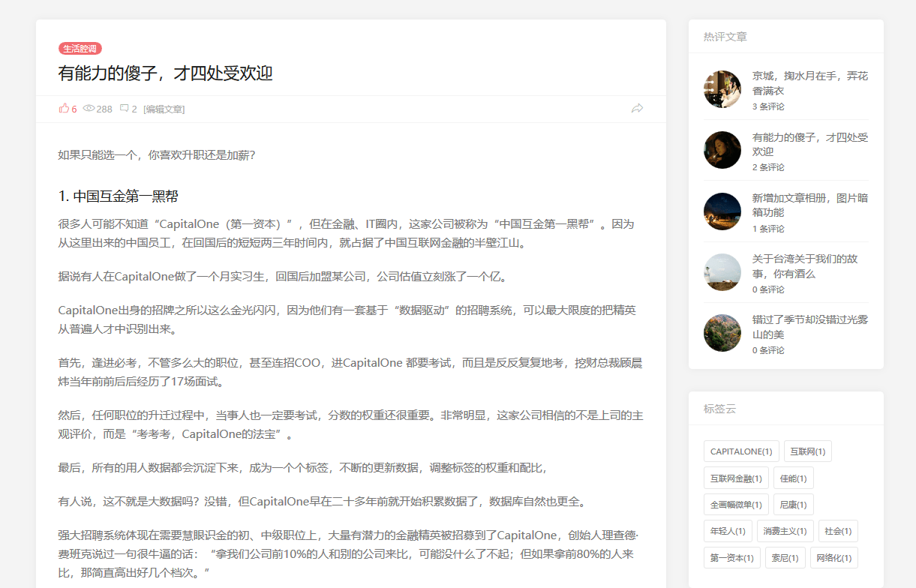
Task: Choose the 网络化(1) tag
Action: 834,558
